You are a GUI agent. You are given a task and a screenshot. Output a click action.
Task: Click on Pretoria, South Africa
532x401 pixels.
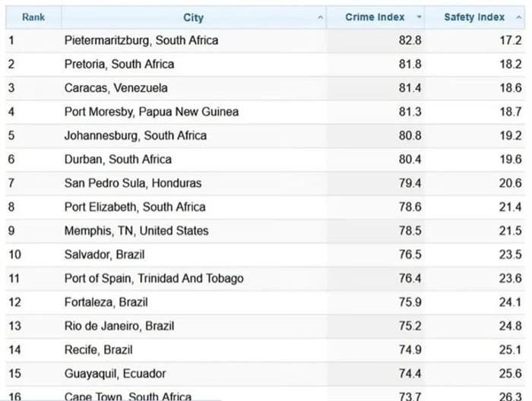pos(119,64)
